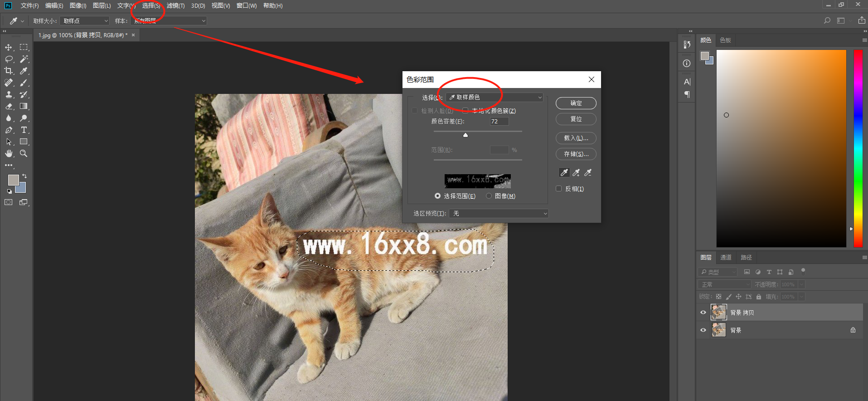Toggle Quick Mask mode
The image size is (868, 401).
click(9, 202)
